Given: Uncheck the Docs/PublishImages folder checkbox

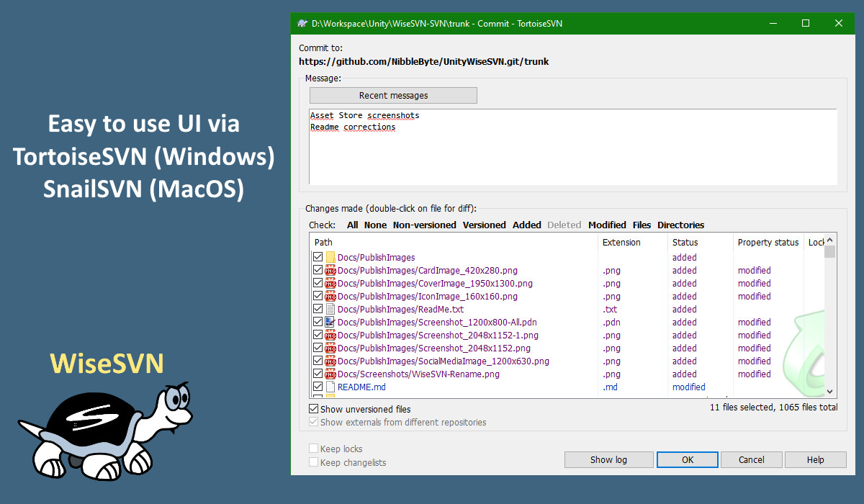Looking at the screenshot, I should coord(318,257).
